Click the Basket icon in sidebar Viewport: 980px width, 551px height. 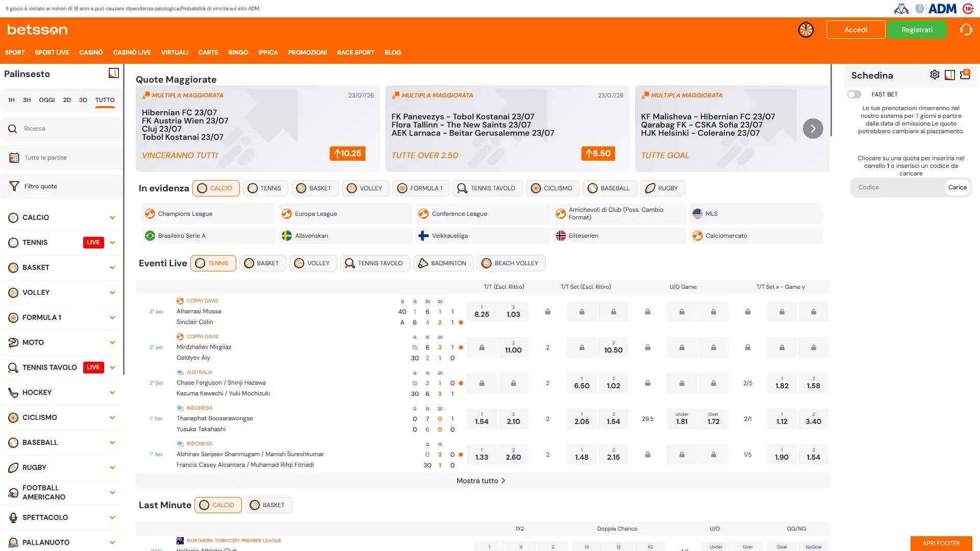point(13,268)
